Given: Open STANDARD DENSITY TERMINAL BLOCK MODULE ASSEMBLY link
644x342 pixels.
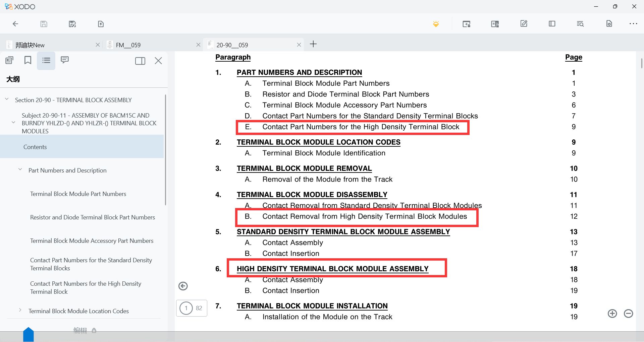Looking at the screenshot, I should [x=343, y=232].
